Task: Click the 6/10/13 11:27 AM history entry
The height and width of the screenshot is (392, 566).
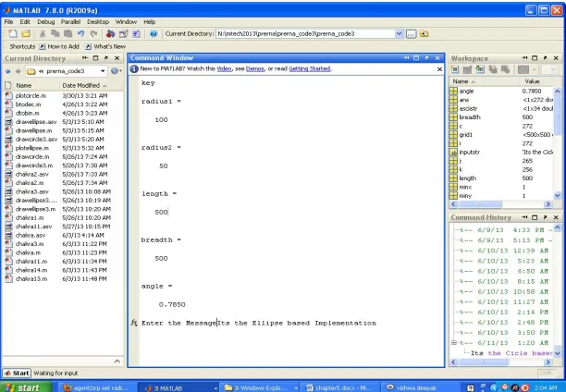Action: (512, 301)
